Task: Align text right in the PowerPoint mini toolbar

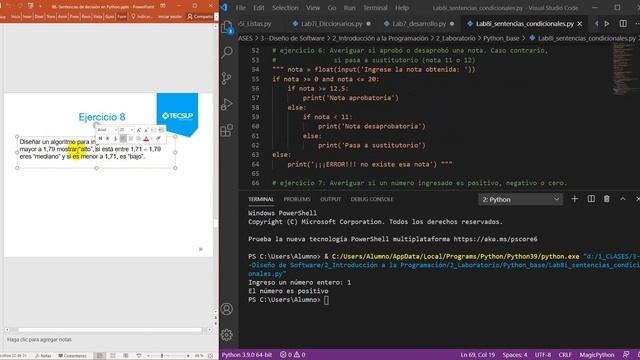Action: (x=138, y=139)
